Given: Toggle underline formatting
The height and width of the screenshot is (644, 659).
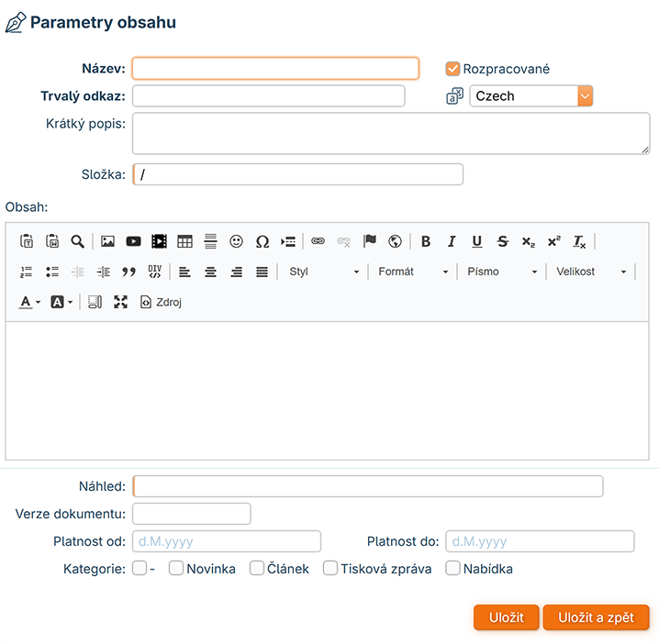Looking at the screenshot, I should click(477, 241).
